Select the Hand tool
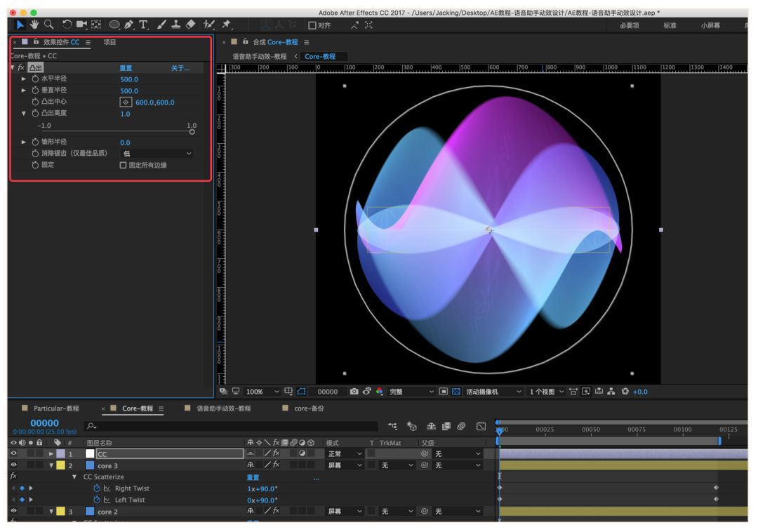Viewport: 758px width, 532px height. (34, 24)
